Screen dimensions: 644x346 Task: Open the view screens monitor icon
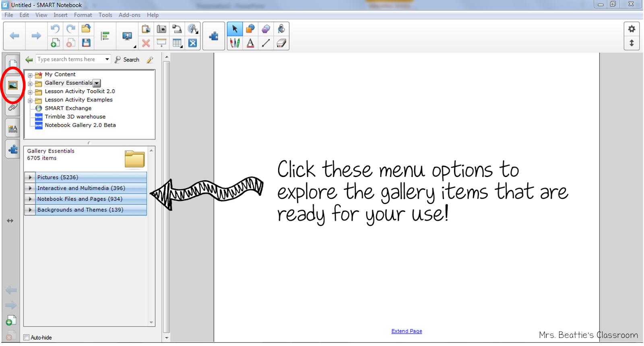(x=127, y=36)
